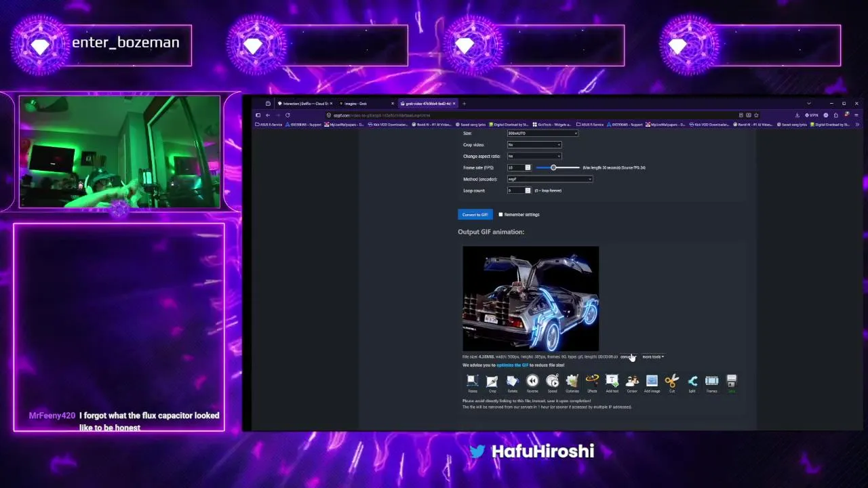
Task: Click the HafuHiroshi Twitter handle
Action: coord(542,451)
